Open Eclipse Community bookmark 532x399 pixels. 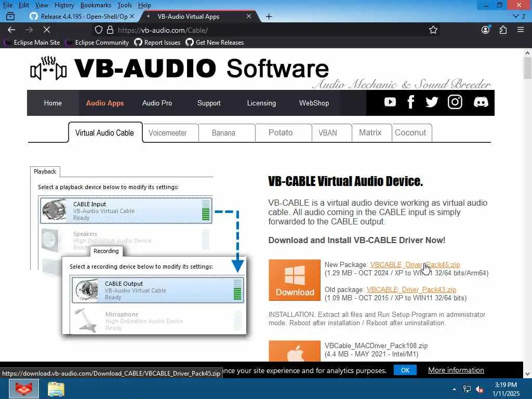pos(98,43)
